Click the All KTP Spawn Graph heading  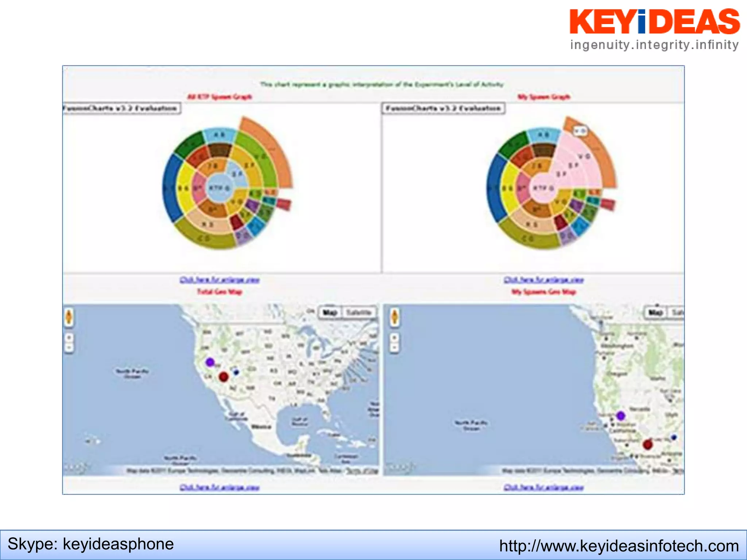tap(220, 97)
